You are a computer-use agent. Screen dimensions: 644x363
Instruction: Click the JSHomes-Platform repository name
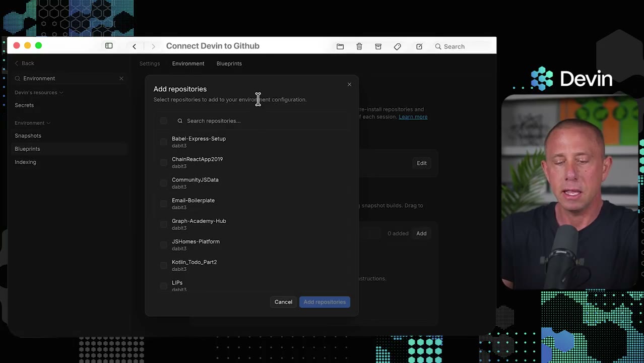(x=196, y=241)
